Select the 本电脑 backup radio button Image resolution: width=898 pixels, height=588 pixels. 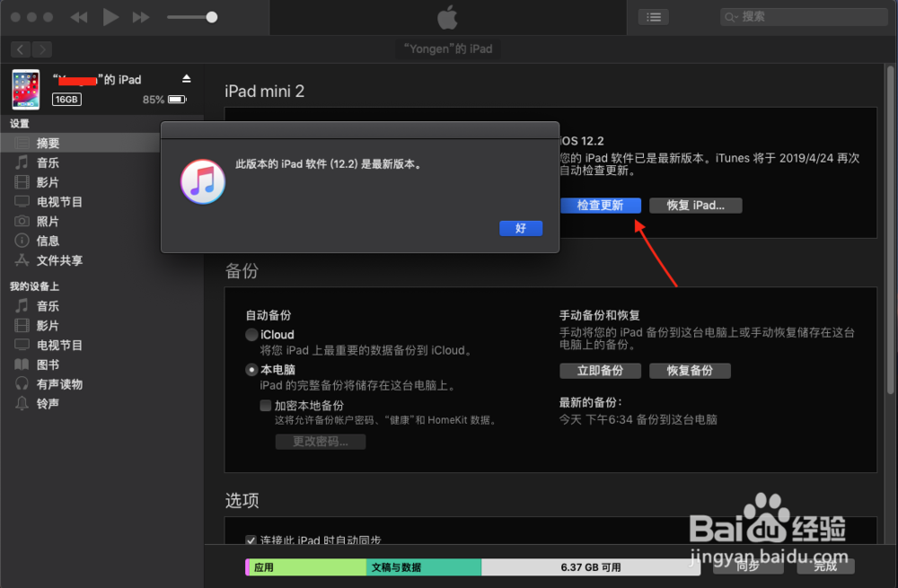tap(251, 370)
